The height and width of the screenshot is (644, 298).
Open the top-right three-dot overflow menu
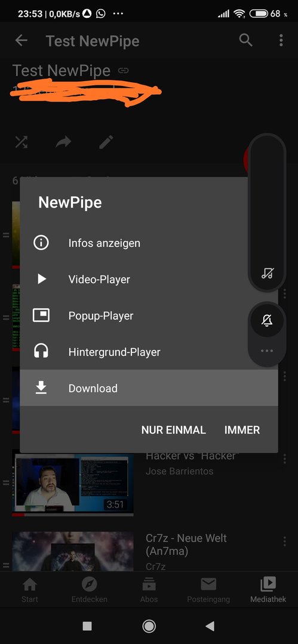coord(281,41)
